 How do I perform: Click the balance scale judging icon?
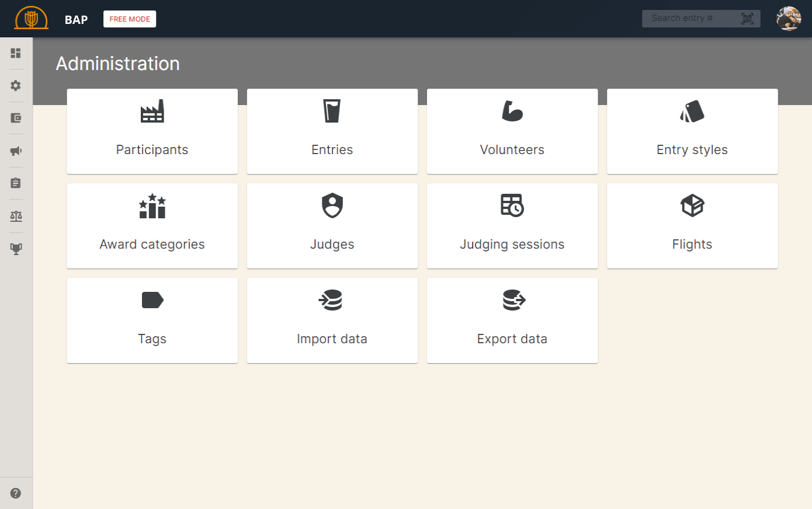[16, 217]
